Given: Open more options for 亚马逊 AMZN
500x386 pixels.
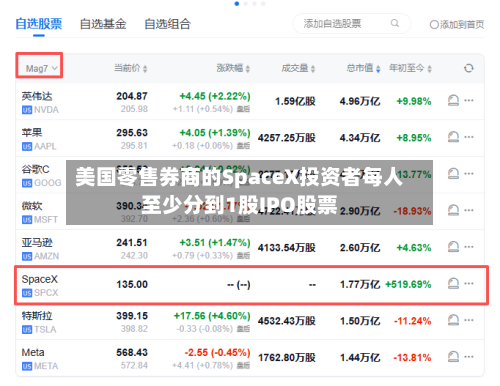Looking at the screenshot, I should (469, 247).
